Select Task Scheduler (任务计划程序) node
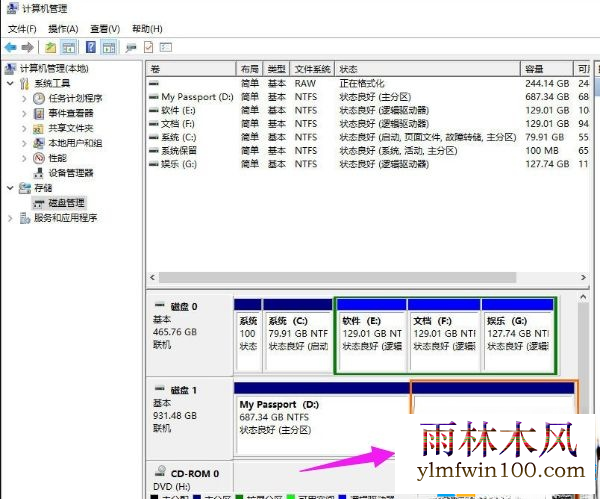 pyautogui.click(x=75, y=98)
